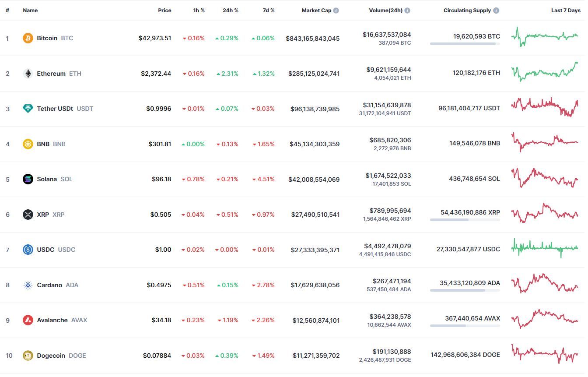Screen dimensions: 588x377
Task: Sort table by Name column header
Action: 30,11
